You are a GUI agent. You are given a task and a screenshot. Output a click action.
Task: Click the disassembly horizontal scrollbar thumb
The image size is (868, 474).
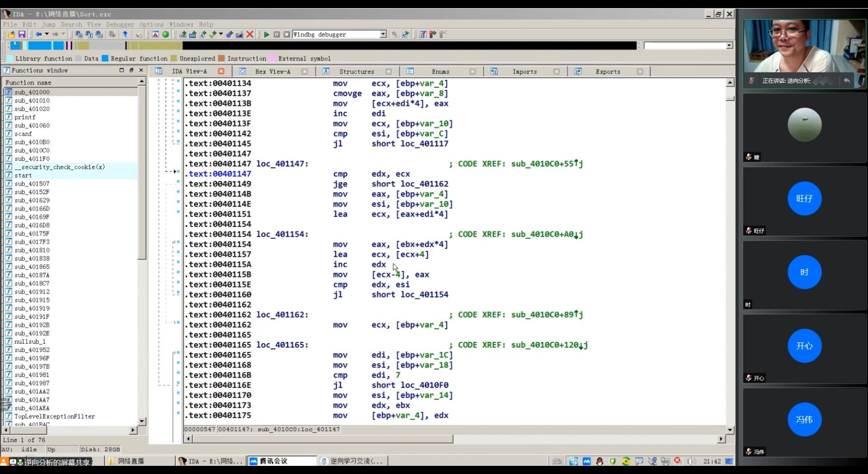coord(323,439)
